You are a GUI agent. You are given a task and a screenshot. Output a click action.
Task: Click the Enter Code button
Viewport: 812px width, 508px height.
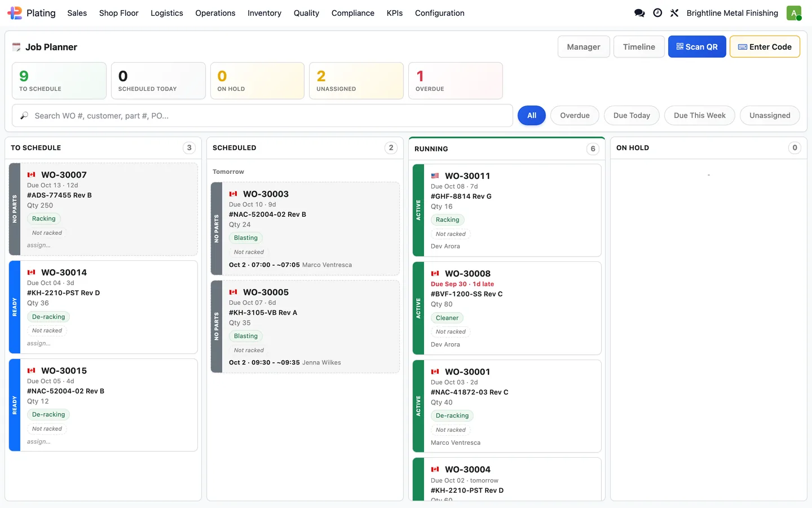coord(765,47)
